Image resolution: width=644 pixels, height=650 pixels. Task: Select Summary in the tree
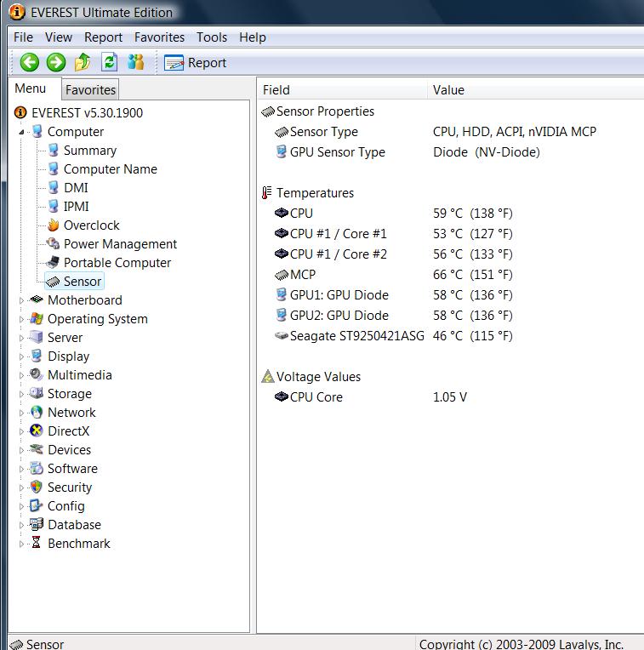[90, 151]
